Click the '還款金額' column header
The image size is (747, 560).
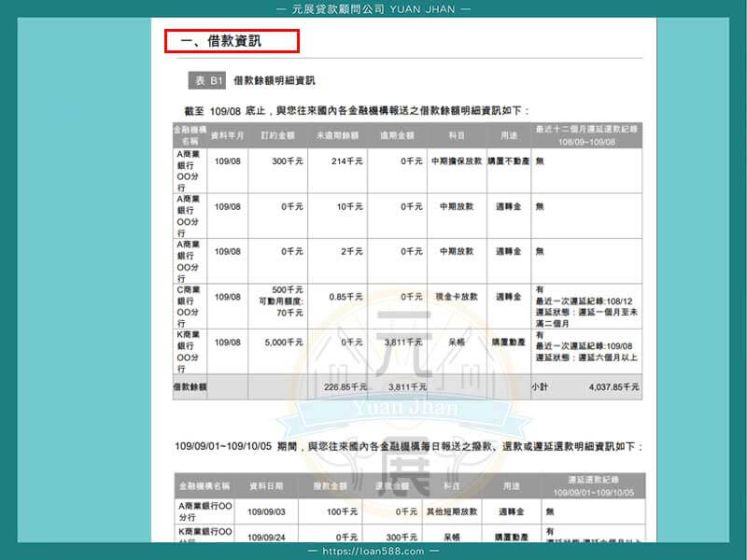coord(392,486)
